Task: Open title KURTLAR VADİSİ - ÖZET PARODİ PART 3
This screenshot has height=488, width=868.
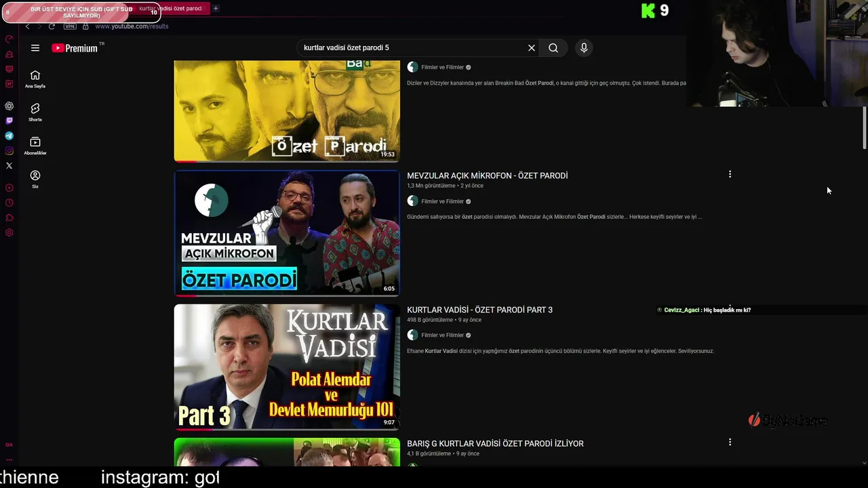Action: coord(479,310)
